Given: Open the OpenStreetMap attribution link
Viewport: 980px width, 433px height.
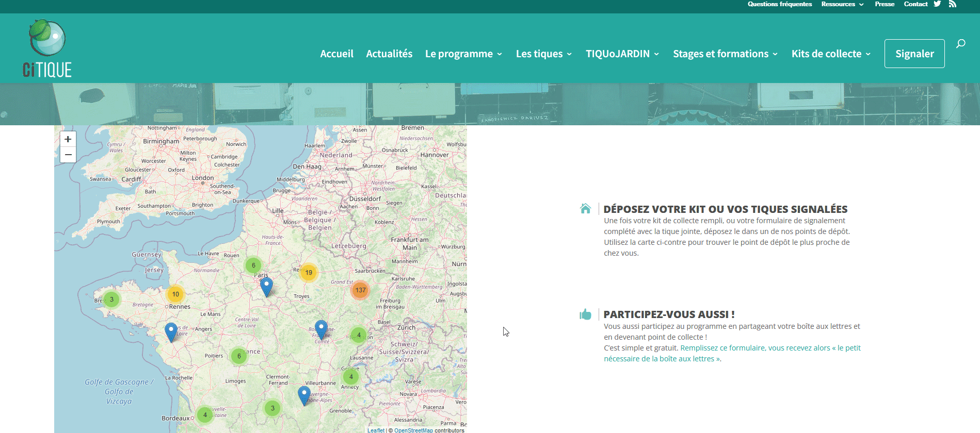Looking at the screenshot, I should click(413, 430).
